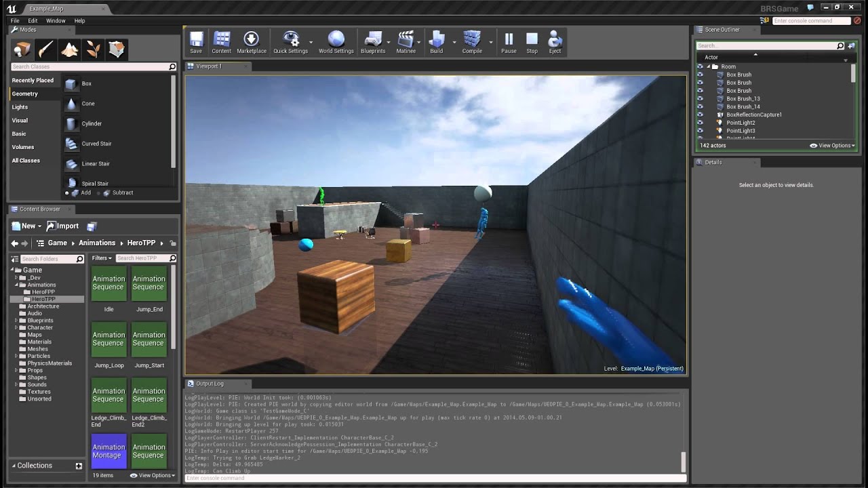Toggle visibility of Box Brush_14
The width and height of the screenshot is (868, 488).
(701, 106)
